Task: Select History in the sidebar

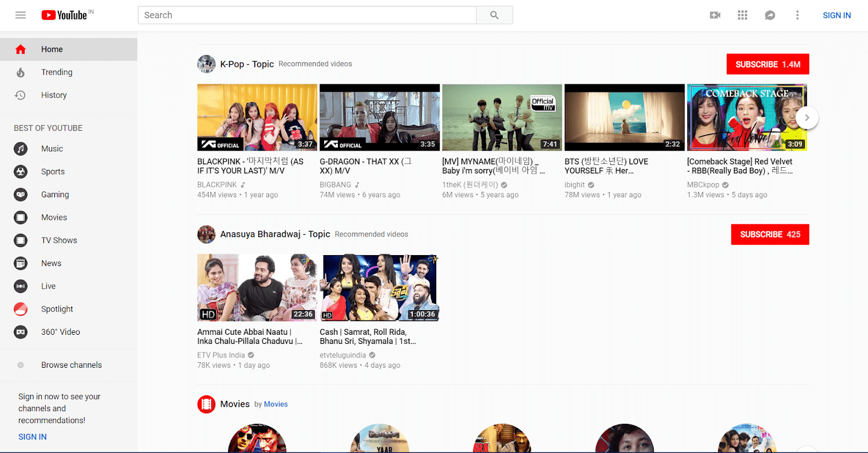Action: [69, 95]
